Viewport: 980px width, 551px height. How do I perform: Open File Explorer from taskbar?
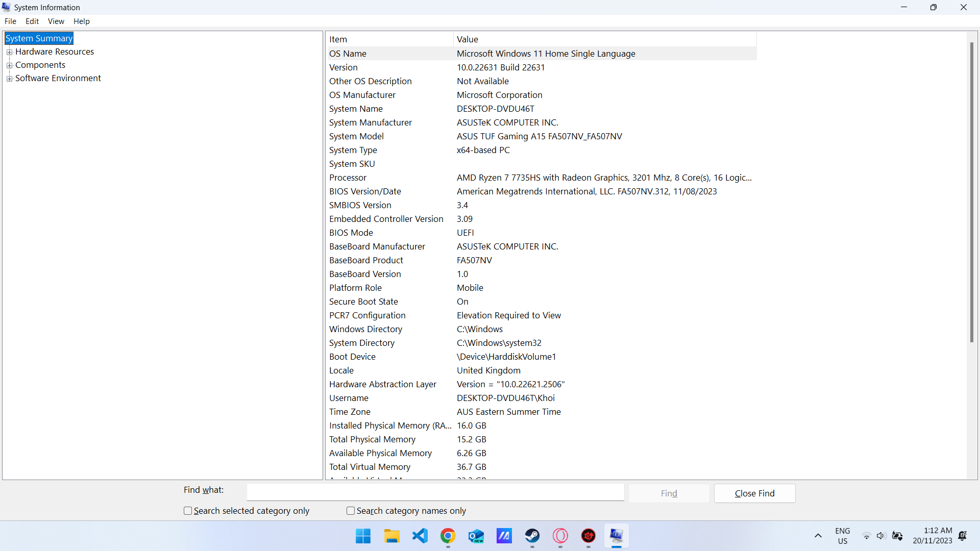[x=392, y=536]
